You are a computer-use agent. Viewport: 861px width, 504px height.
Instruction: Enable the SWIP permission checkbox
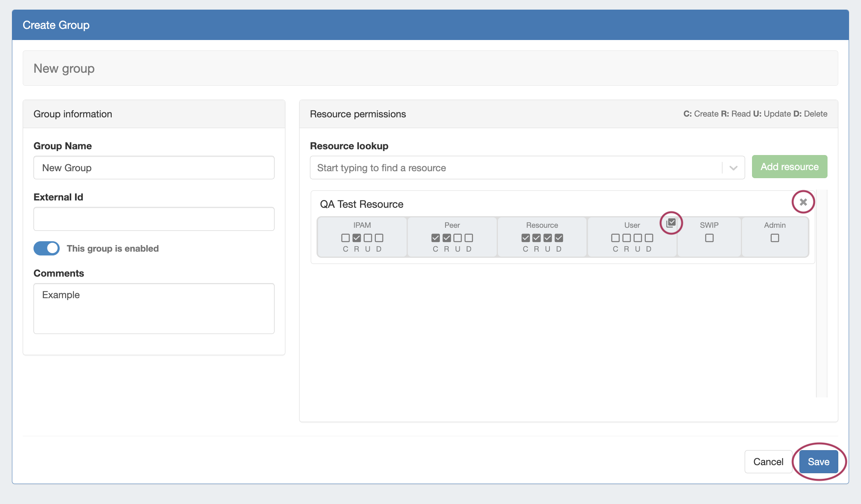click(x=709, y=238)
